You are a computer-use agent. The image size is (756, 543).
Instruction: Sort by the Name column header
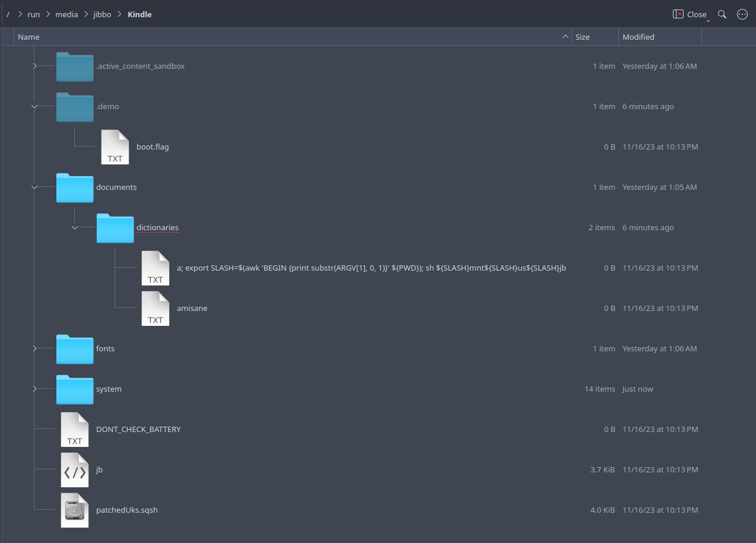click(x=293, y=37)
